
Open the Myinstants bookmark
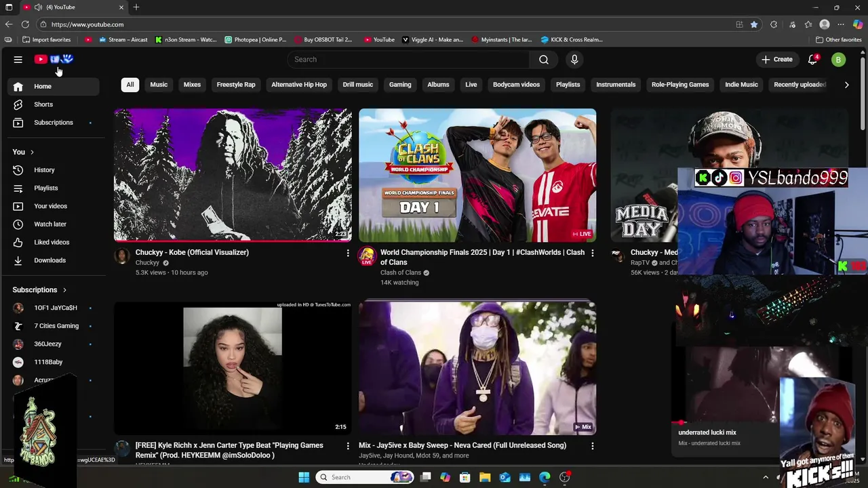click(502, 39)
